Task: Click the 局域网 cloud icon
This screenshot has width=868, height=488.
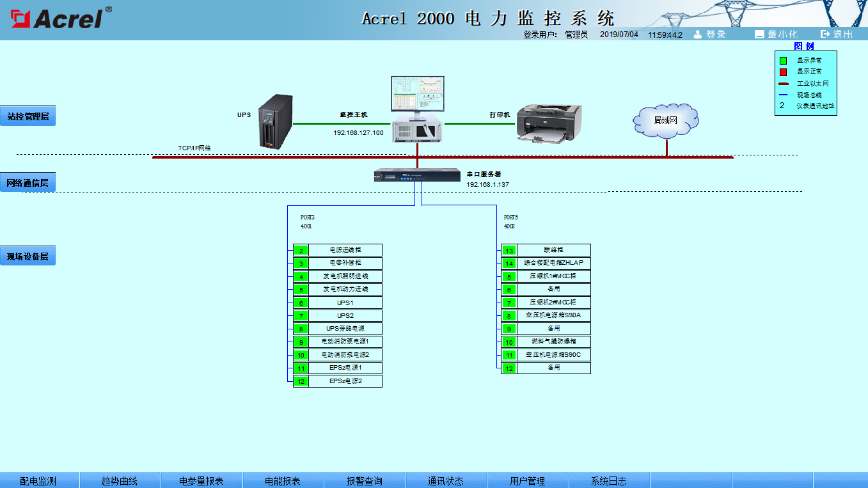Action: [665, 120]
